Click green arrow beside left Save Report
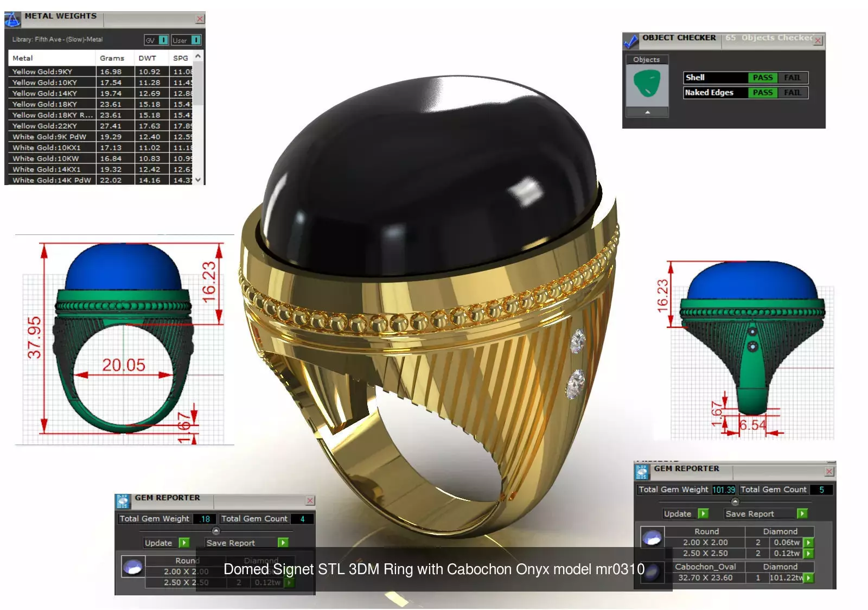Image resolution: width=868 pixels, height=610 pixels. pos(283,543)
